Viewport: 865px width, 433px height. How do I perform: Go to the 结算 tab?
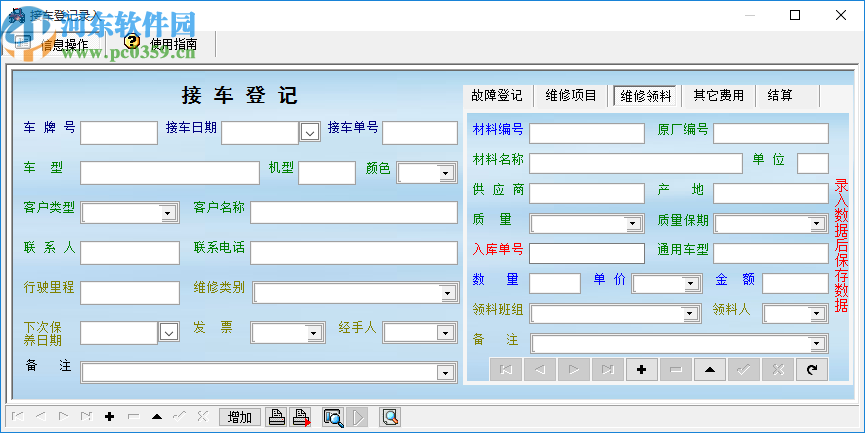(x=779, y=95)
